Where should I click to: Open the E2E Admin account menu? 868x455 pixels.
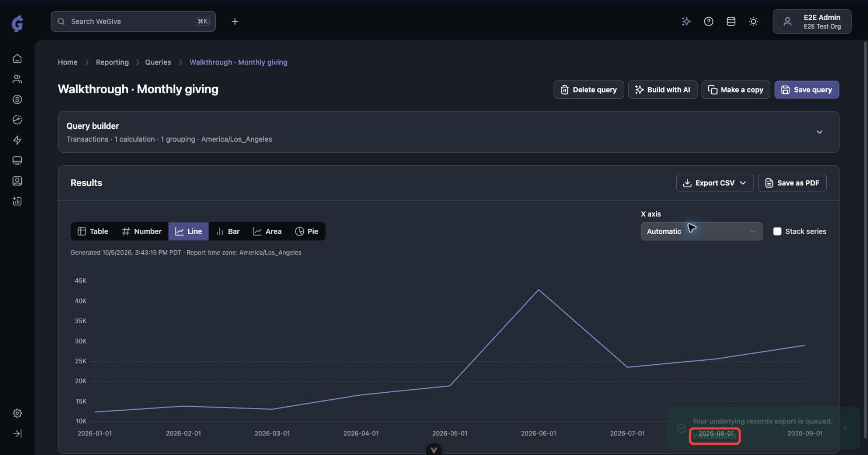point(812,21)
